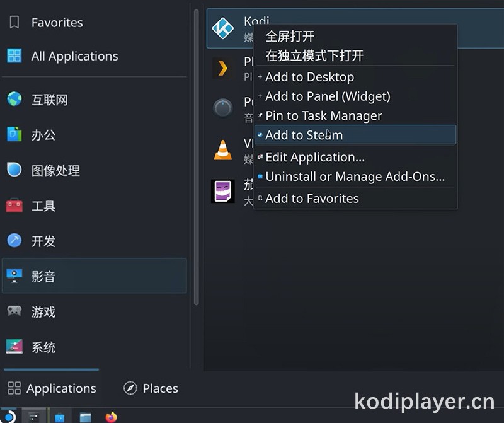The height and width of the screenshot is (423, 504).
Task: Click the purple smiley application icon
Action: pos(223,191)
